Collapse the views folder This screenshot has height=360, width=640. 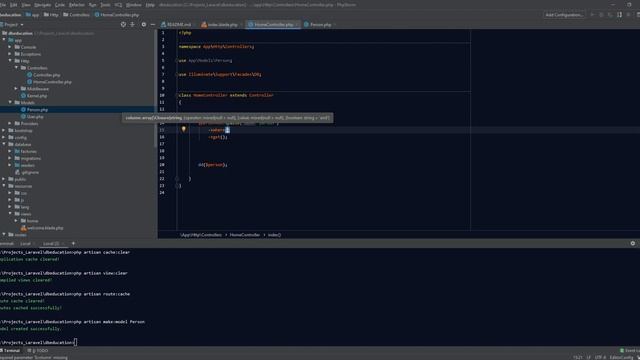pos(10,213)
